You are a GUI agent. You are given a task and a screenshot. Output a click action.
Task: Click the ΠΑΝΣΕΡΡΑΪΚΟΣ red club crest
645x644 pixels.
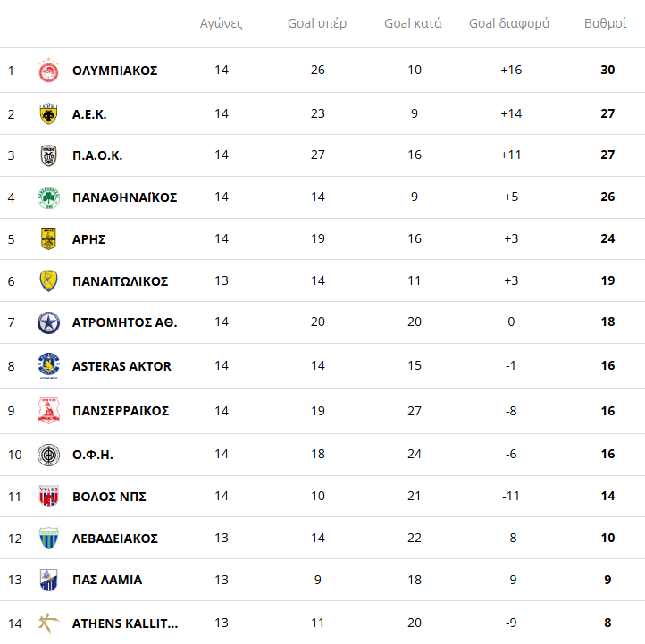48,411
